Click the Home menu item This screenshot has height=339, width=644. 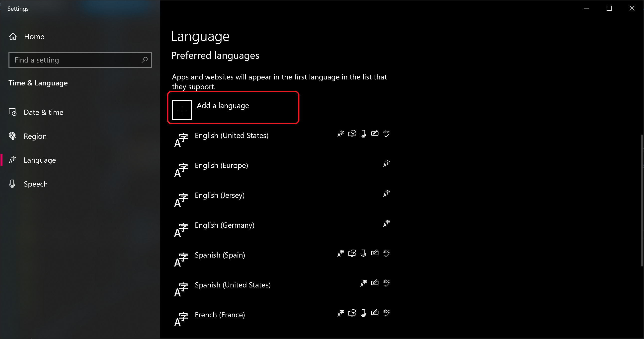(34, 37)
